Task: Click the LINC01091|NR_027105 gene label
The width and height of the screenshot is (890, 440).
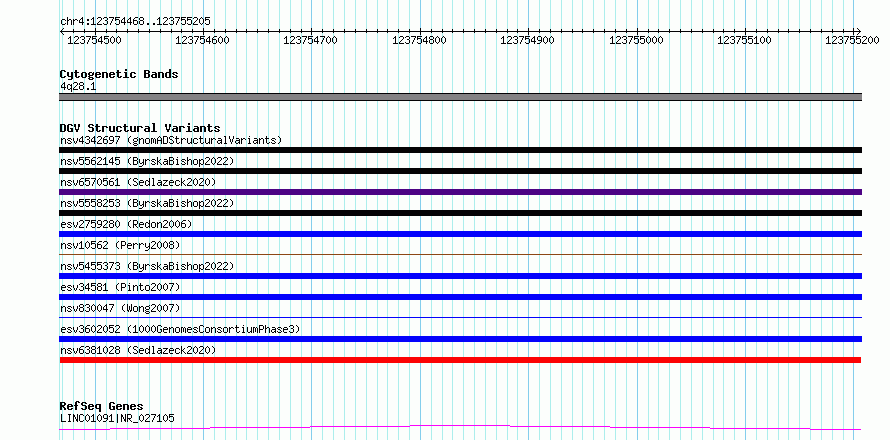Action: tap(117, 419)
